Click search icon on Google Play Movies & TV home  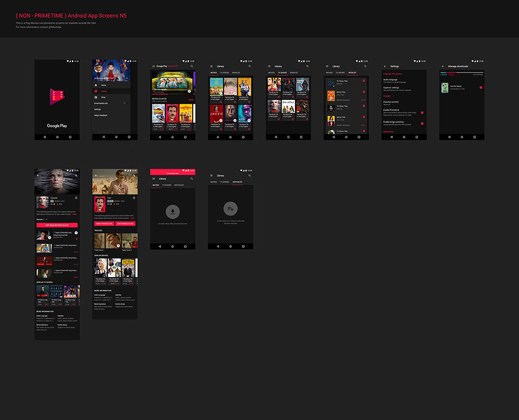point(192,66)
